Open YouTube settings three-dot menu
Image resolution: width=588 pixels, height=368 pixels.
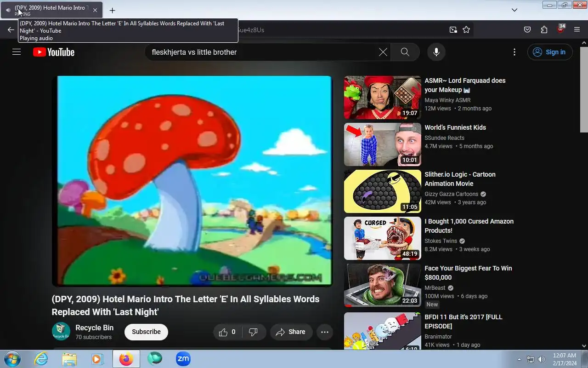[514, 52]
